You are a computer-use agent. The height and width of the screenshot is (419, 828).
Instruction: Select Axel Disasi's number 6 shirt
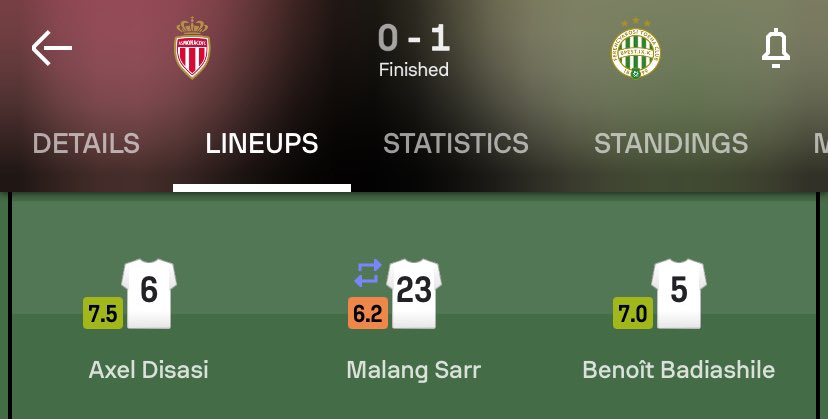point(149,293)
